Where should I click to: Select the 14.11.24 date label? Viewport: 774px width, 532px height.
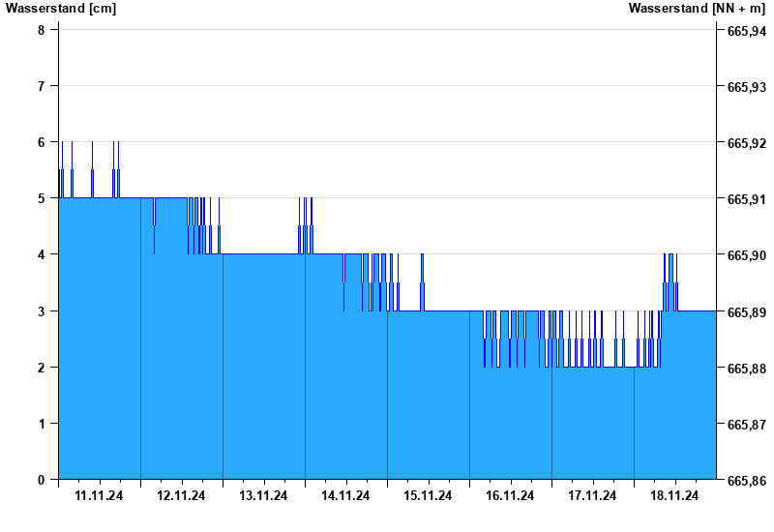(345, 496)
